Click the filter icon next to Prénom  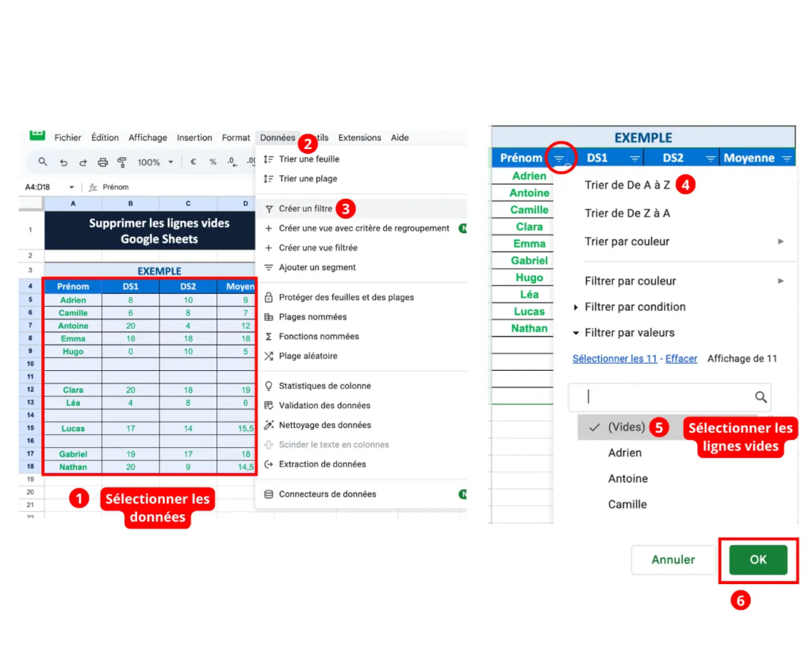(559, 158)
